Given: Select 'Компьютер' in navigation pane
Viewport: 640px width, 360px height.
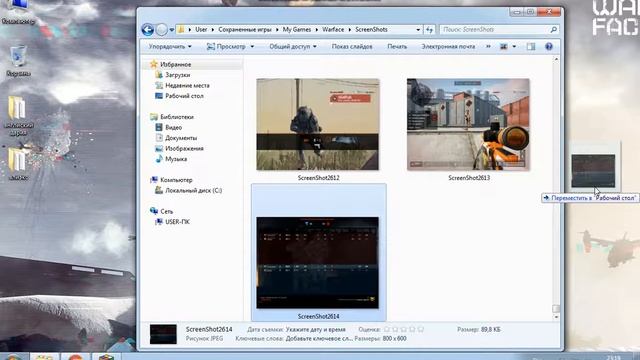Looking at the screenshot, I should point(176,180).
